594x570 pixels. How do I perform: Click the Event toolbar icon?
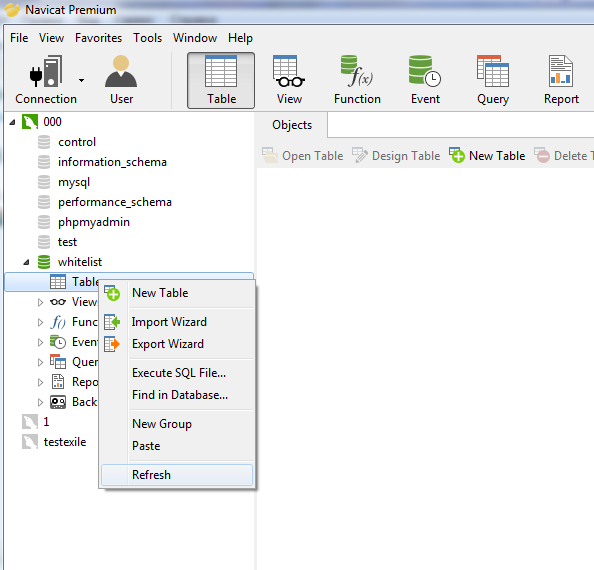pyautogui.click(x=425, y=80)
